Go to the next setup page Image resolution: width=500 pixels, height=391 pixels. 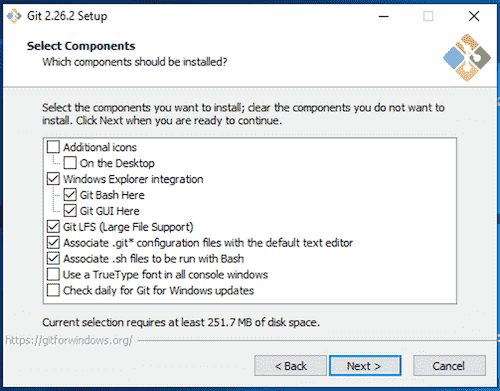[365, 366]
